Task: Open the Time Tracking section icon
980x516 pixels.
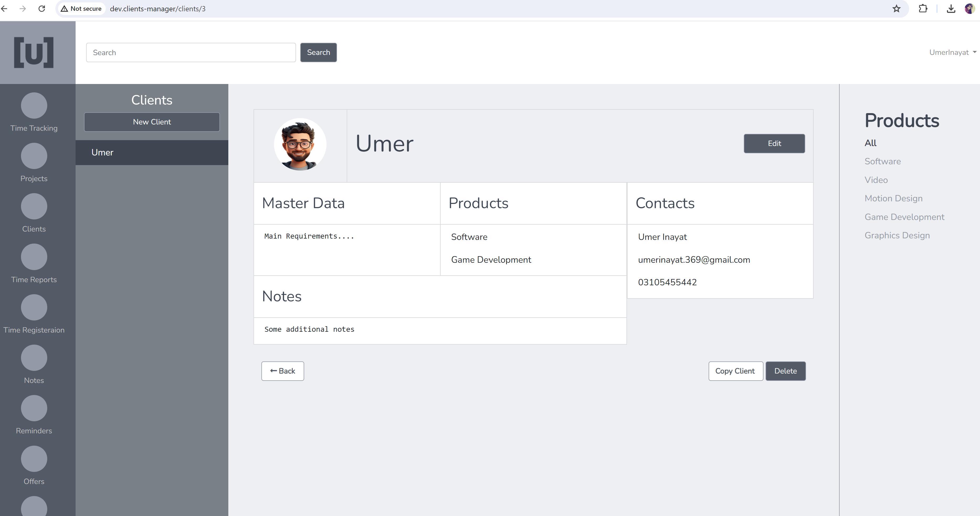Action: [x=34, y=106]
